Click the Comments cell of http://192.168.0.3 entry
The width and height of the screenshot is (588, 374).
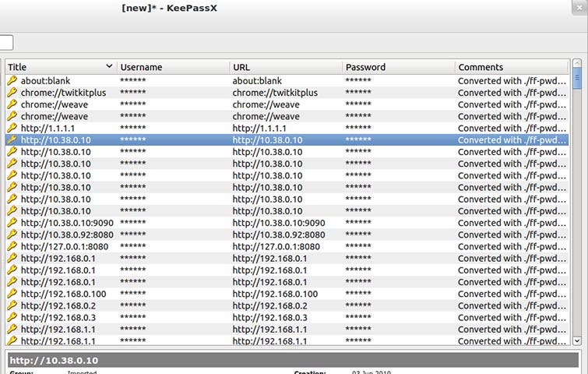pos(512,318)
